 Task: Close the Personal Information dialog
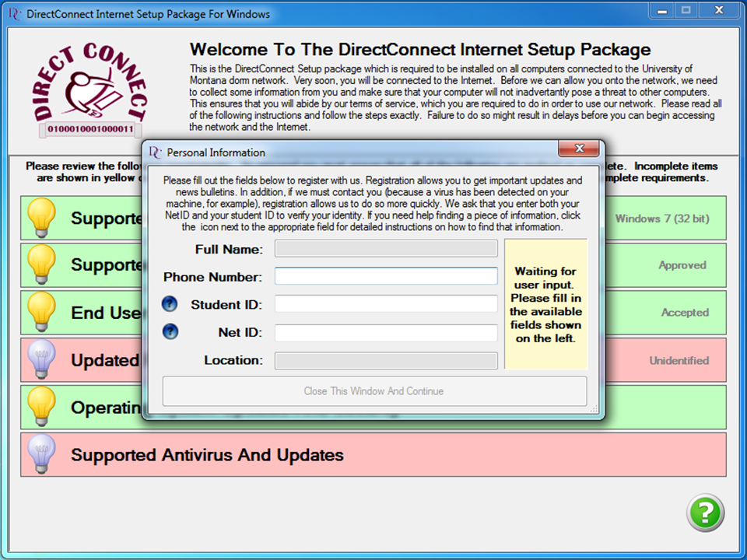tap(579, 148)
